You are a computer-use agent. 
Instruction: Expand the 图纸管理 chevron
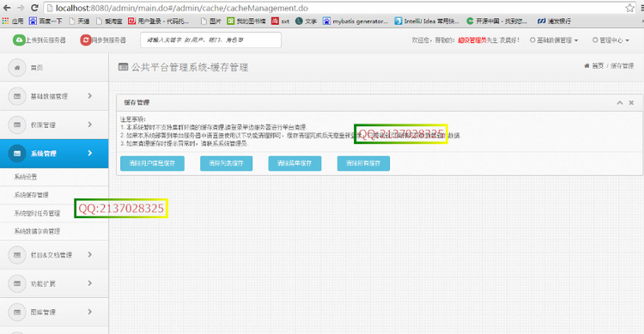90,312
